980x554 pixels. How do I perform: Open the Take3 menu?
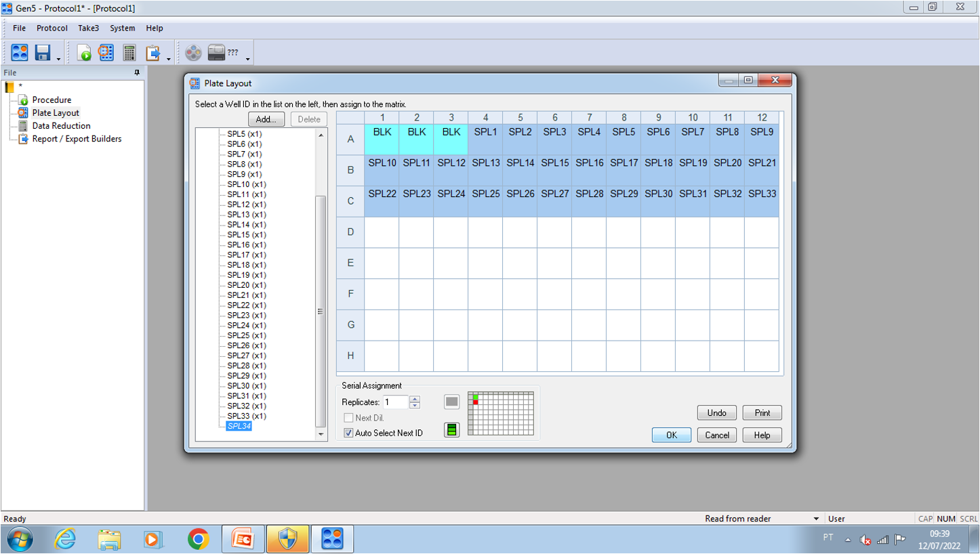click(x=88, y=28)
